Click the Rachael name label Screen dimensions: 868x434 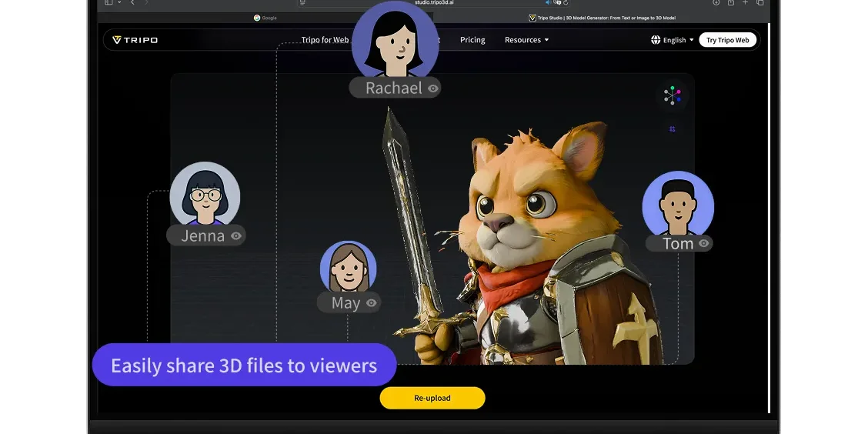(x=394, y=88)
